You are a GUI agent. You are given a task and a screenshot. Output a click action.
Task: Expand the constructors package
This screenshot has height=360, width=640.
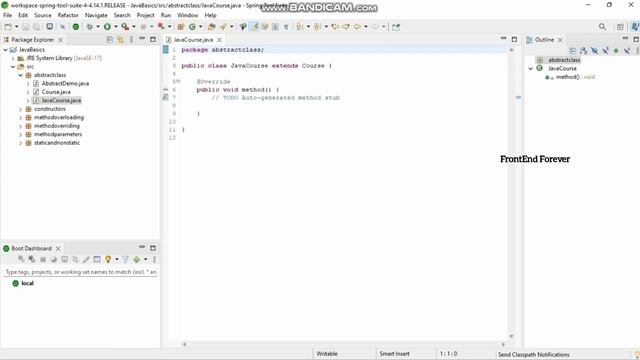click(x=20, y=109)
